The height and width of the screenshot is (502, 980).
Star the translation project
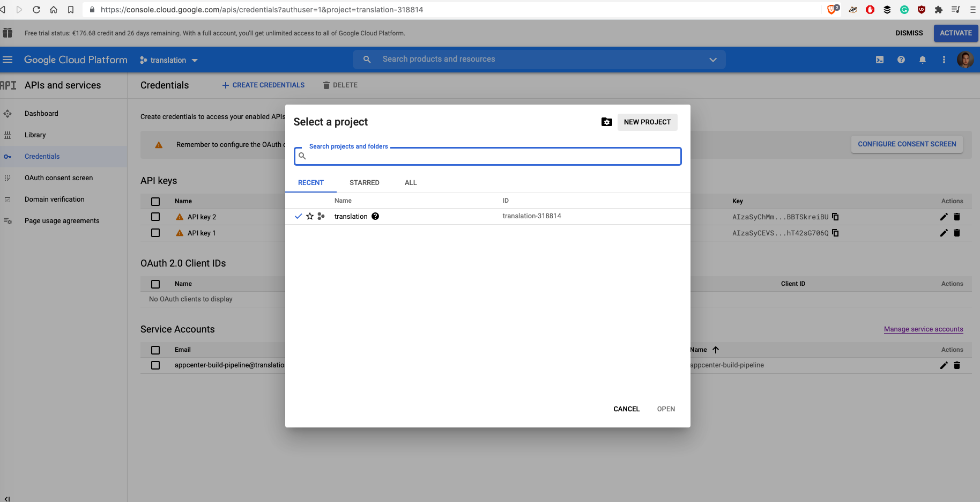pyautogui.click(x=310, y=216)
